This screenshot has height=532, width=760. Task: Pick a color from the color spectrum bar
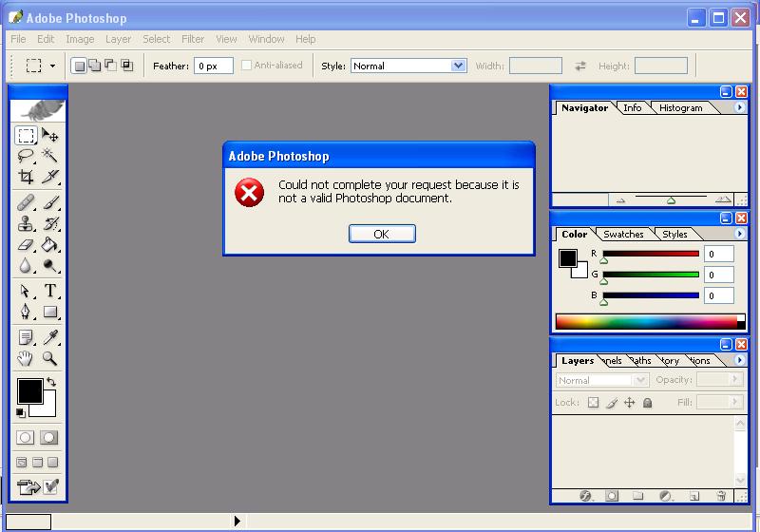[646, 322]
